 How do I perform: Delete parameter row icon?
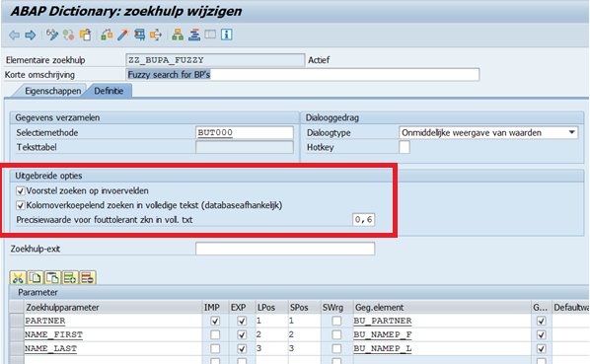click(x=88, y=278)
